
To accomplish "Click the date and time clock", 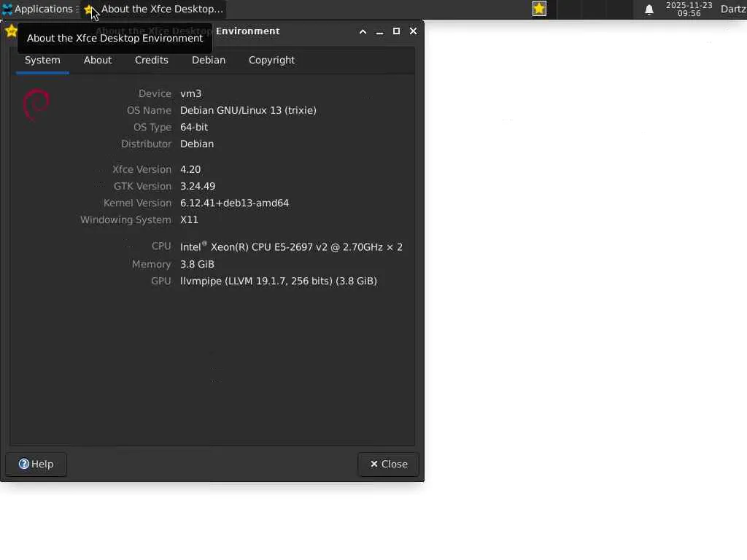I will pyautogui.click(x=689, y=9).
